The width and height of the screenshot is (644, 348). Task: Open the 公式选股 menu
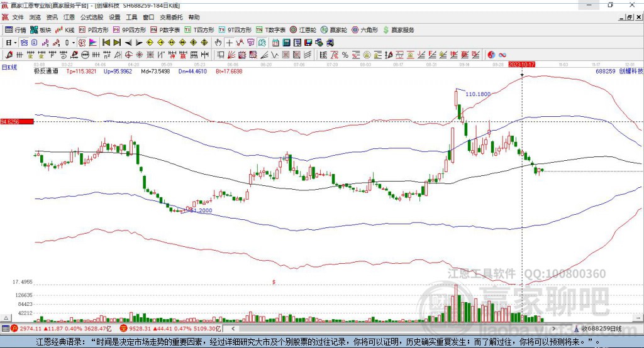tap(92, 17)
